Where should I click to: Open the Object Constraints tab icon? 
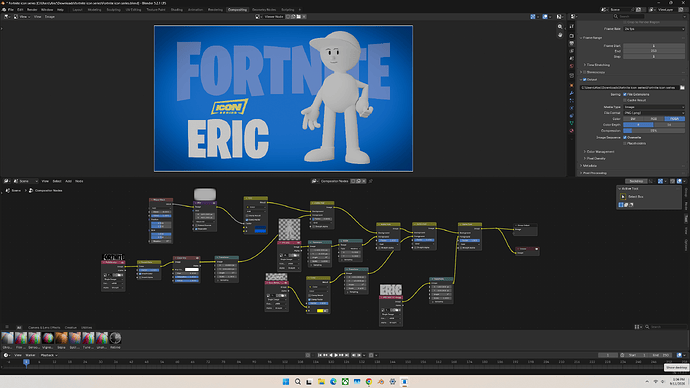(572, 116)
